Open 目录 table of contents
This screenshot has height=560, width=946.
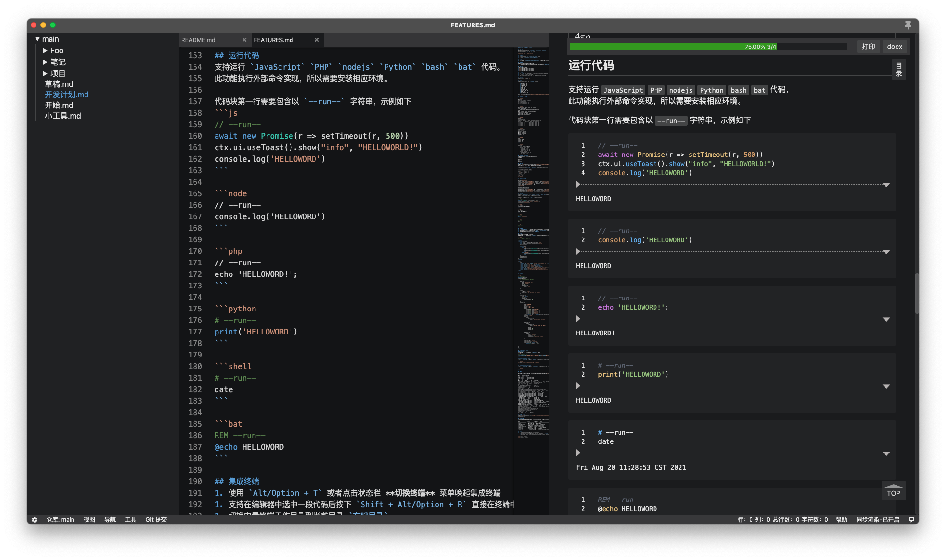(899, 70)
